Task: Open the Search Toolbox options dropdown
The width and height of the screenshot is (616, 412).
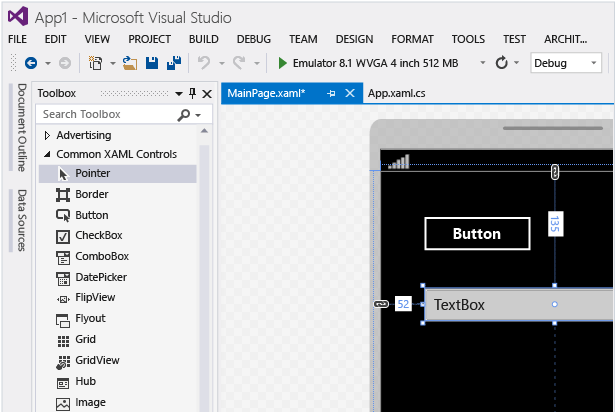Action: 198,115
